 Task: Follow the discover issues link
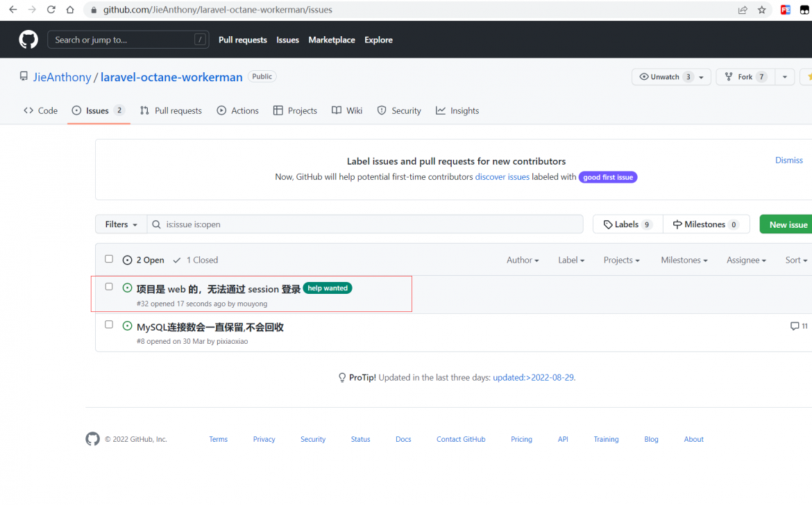click(502, 177)
